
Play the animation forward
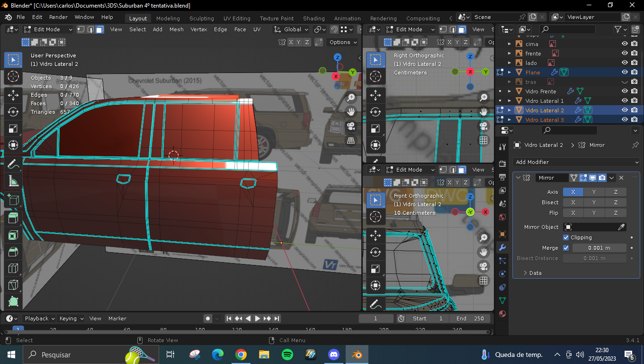tap(258, 318)
